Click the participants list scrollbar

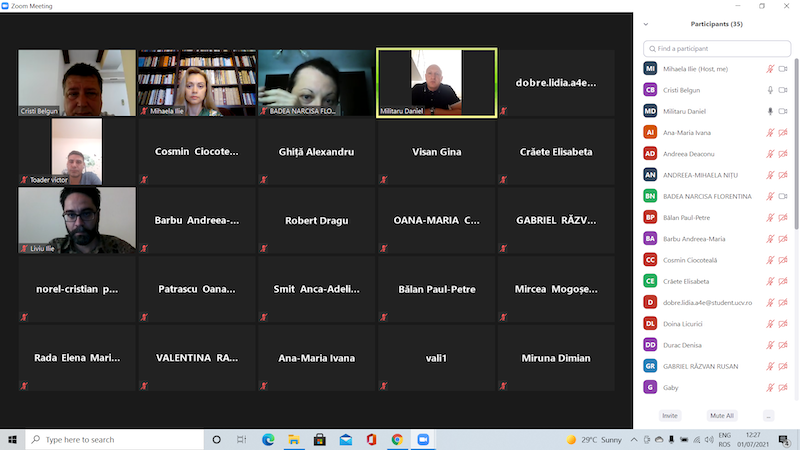796,150
